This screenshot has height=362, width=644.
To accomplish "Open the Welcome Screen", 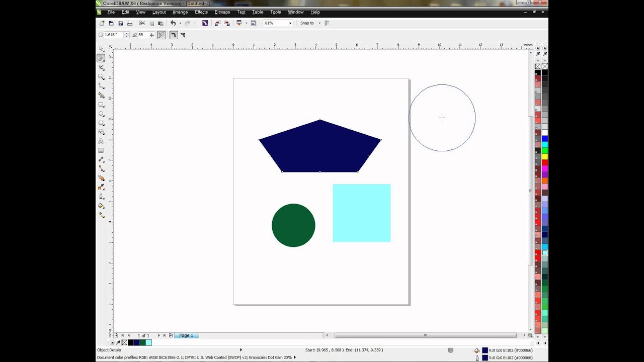I will [254, 23].
